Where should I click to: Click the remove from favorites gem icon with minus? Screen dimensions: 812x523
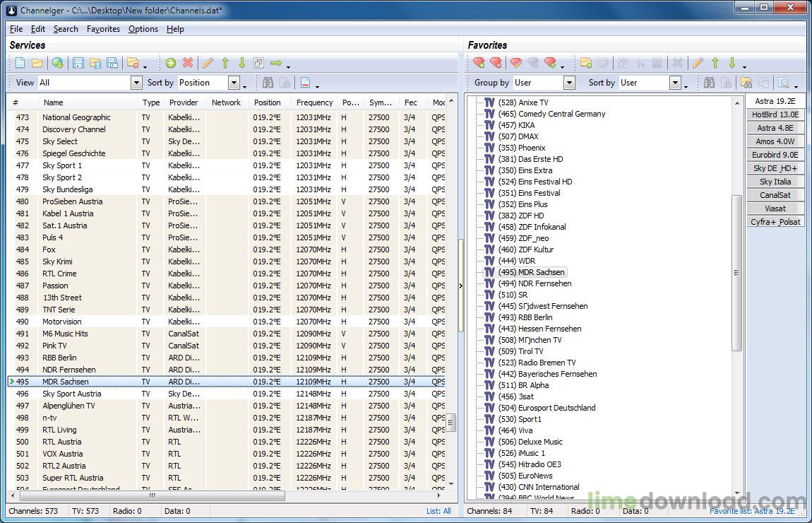pos(496,63)
